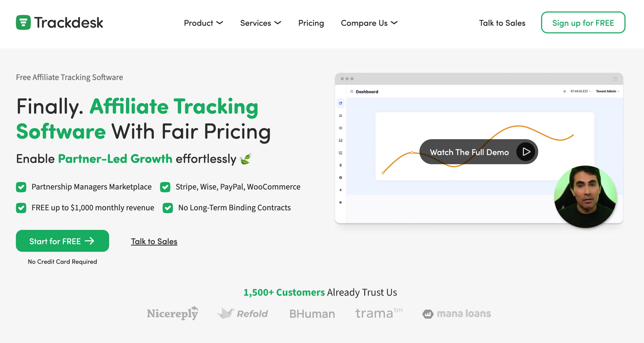
Task: Go to the Pricing page
Action: [x=311, y=23]
